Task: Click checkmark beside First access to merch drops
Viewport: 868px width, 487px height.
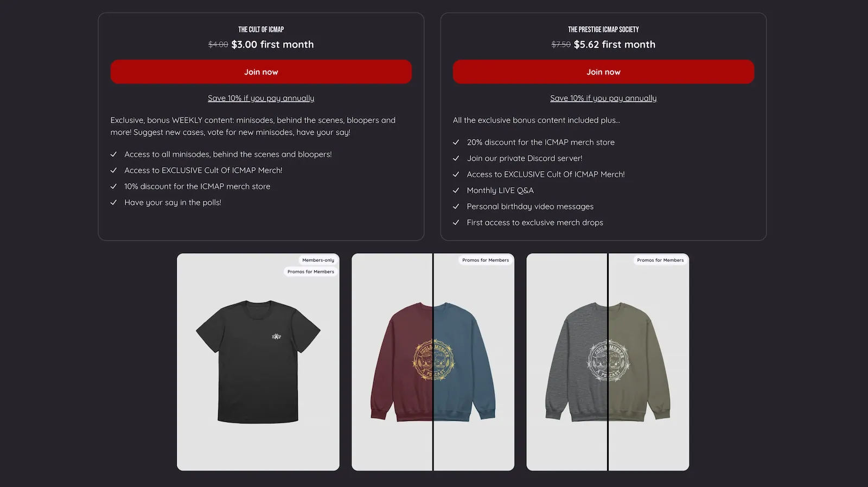Action: click(x=456, y=223)
